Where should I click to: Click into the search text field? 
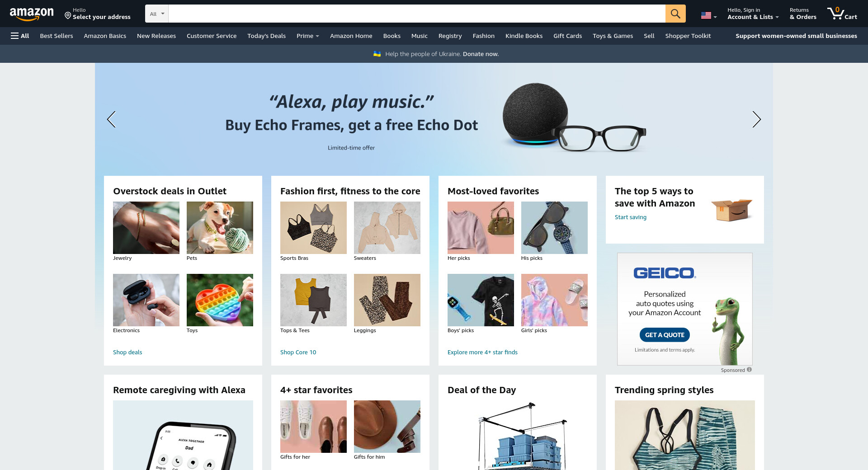coord(417,14)
